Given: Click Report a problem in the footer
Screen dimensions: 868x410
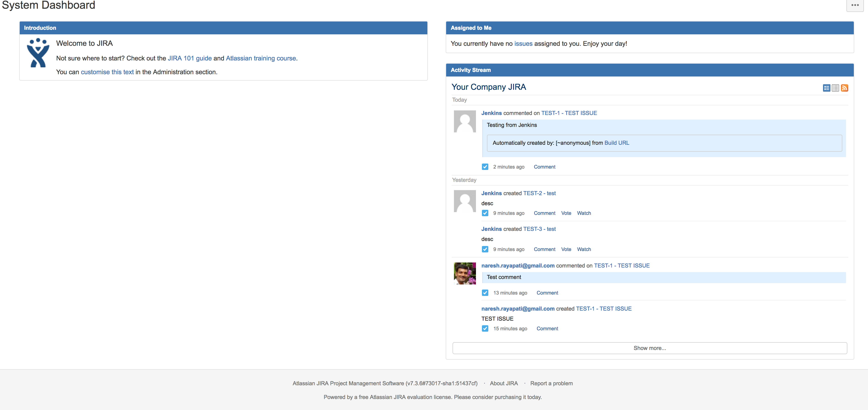Looking at the screenshot, I should 551,383.
